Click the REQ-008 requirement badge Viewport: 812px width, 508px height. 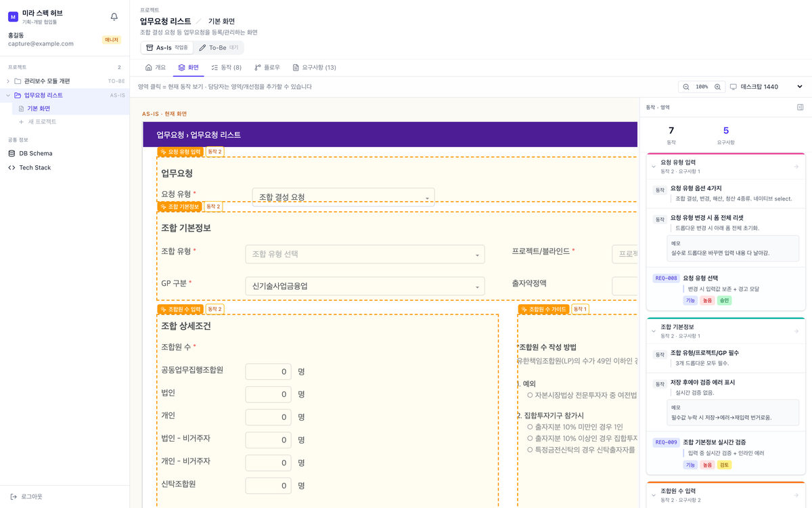pos(666,278)
